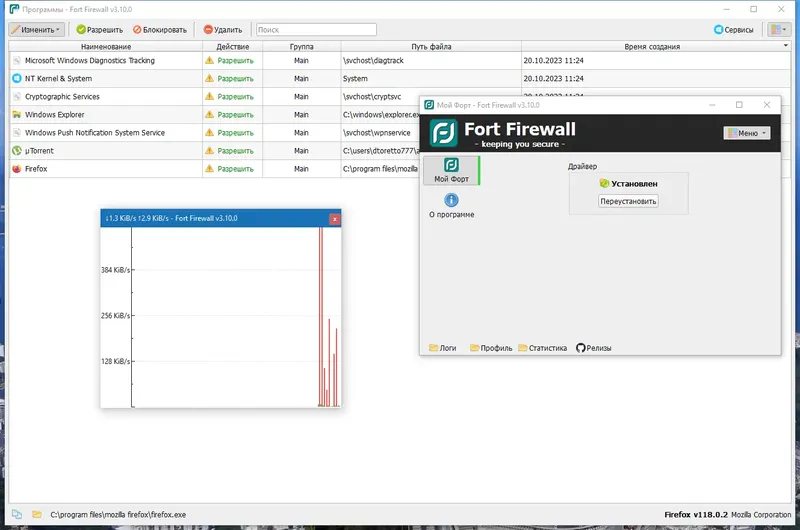800x530 pixels.
Task: Click the Удалить toolbar button
Action: tap(223, 30)
